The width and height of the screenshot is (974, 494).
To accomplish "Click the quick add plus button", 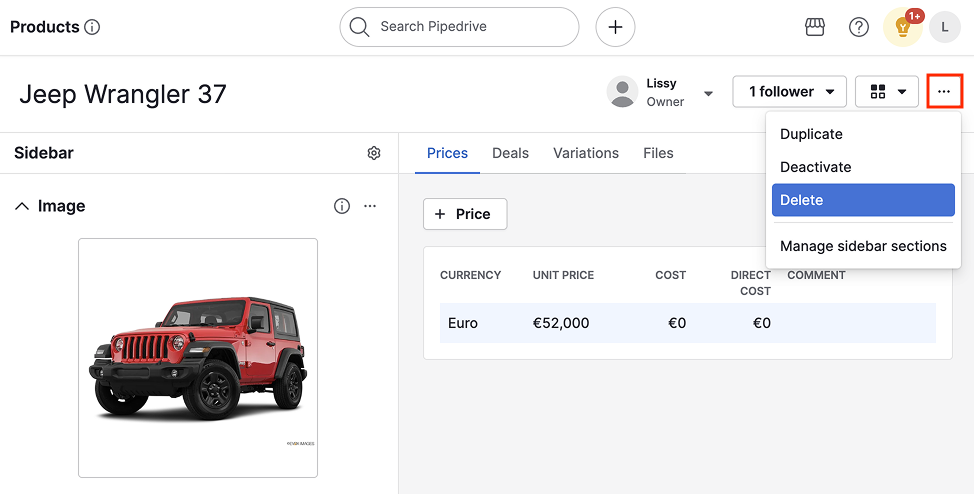I will (x=615, y=27).
